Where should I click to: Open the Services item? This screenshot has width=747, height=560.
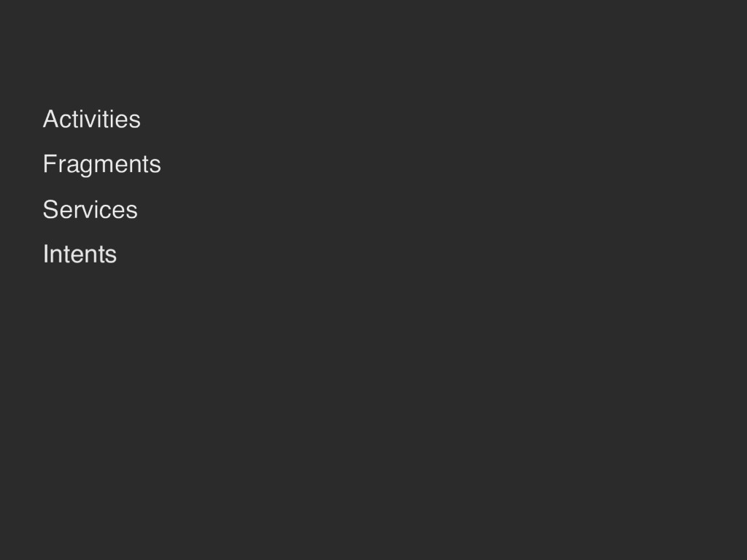pos(90,209)
